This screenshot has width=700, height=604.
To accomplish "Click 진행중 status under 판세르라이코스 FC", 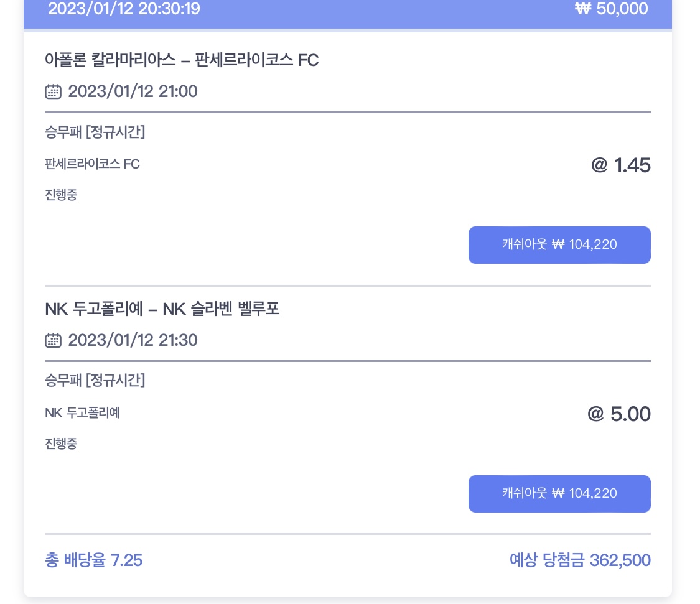I will coord(61,195).
